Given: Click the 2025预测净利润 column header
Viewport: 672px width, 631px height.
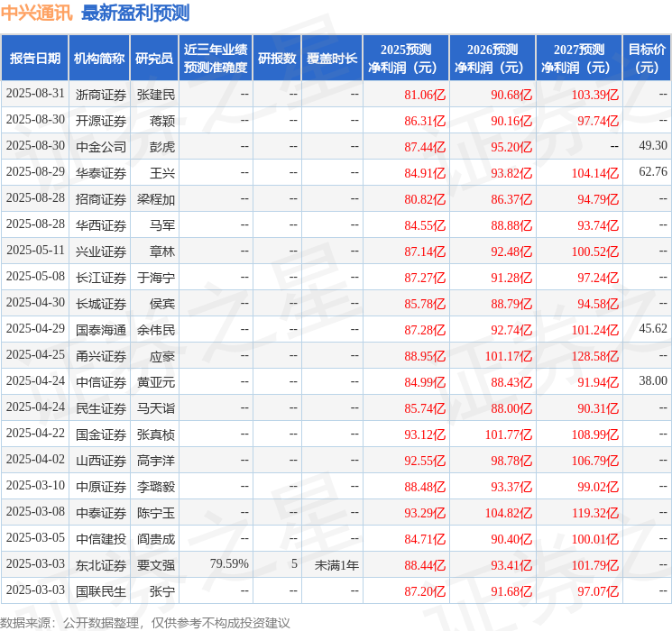Looking at the screenshot, I should coord(406,59).
